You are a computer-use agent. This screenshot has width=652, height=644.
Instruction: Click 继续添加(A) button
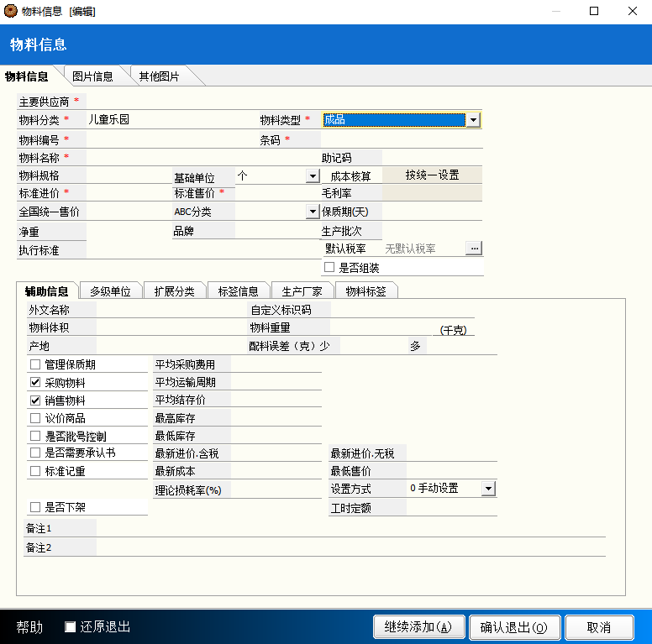(x=418, y=627)
